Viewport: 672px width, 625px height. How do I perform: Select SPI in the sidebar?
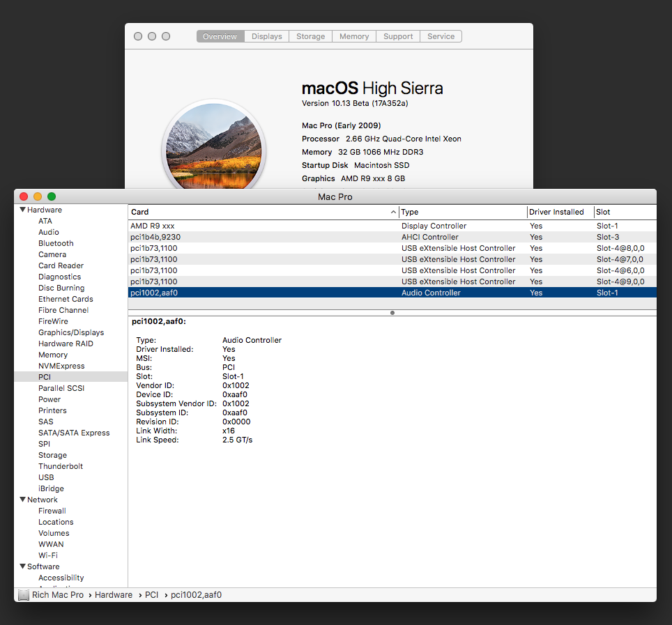coord(44,444)
